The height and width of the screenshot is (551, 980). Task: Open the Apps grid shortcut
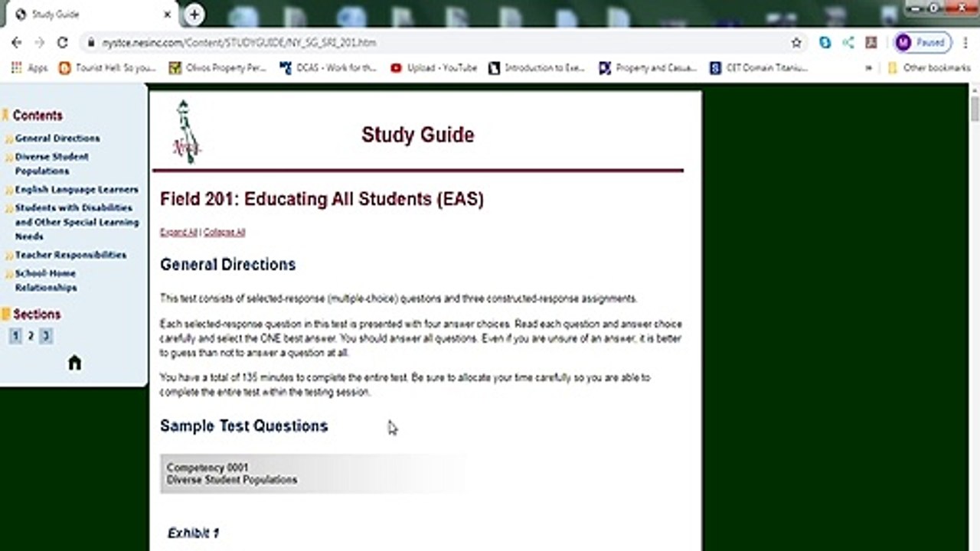point(29,67)
